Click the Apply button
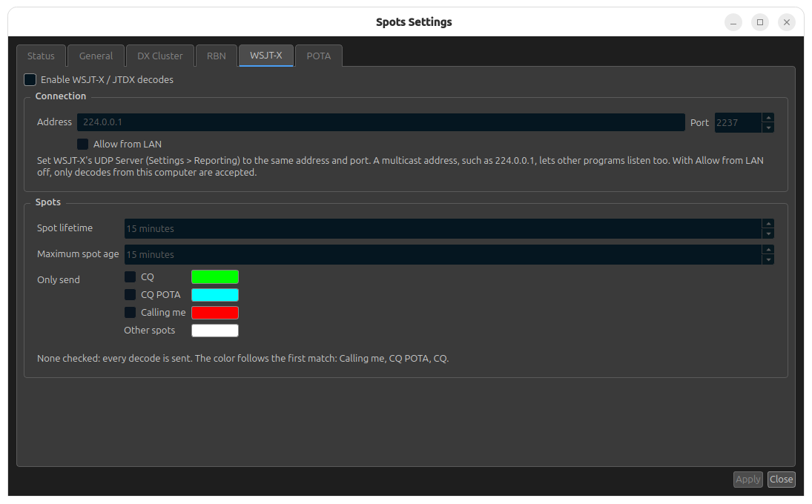 pyautogui.click(x=747, y=479)
